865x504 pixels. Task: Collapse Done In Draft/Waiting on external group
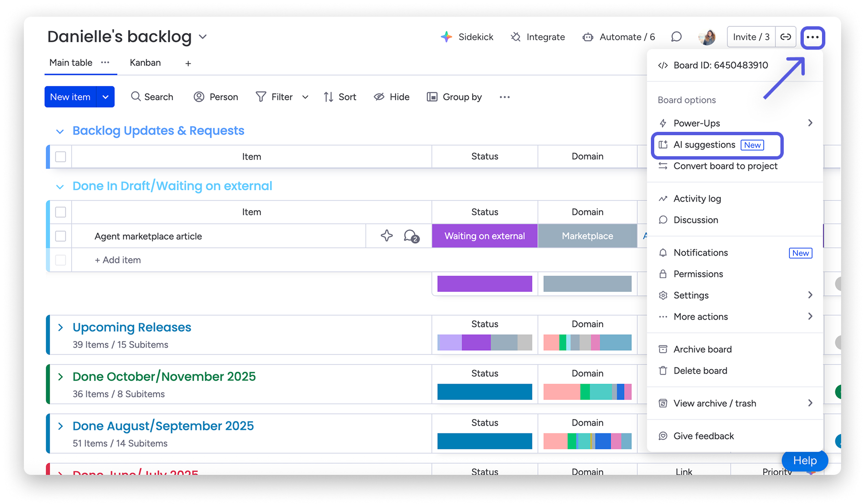[x=60, y=187]
